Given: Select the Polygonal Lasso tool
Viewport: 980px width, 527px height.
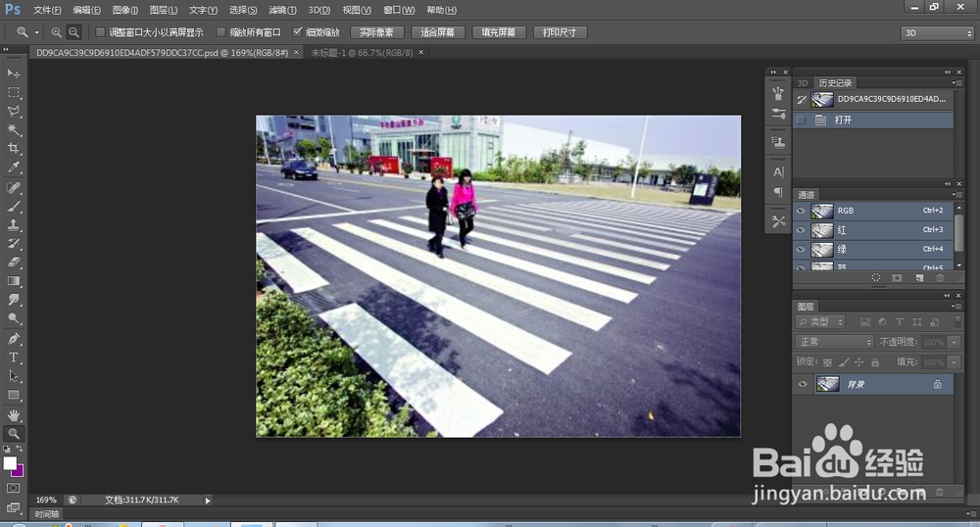Looking at the screenshot, I should (x=13, y=111).
